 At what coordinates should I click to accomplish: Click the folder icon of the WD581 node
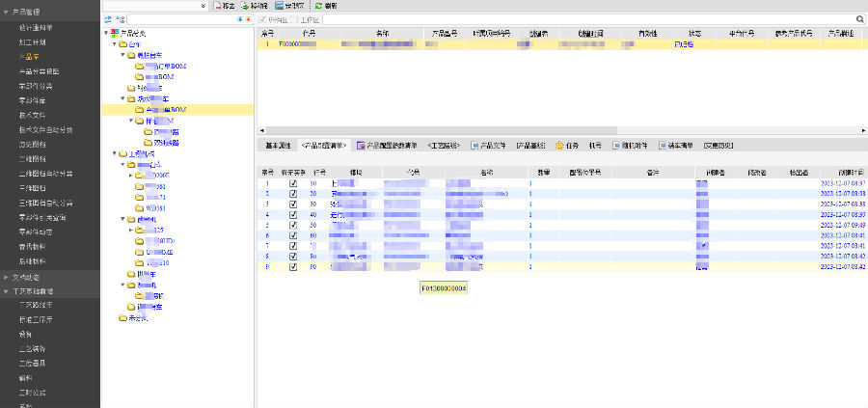(140, 207)
